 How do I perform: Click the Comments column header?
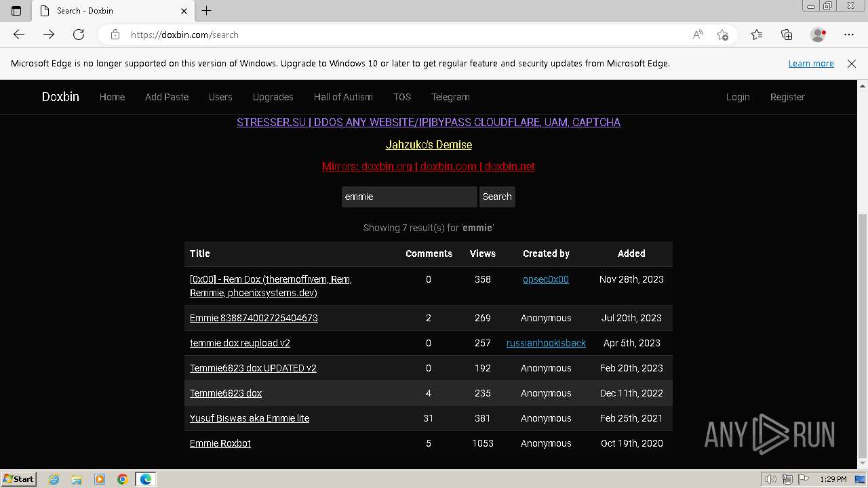point(429,253)
